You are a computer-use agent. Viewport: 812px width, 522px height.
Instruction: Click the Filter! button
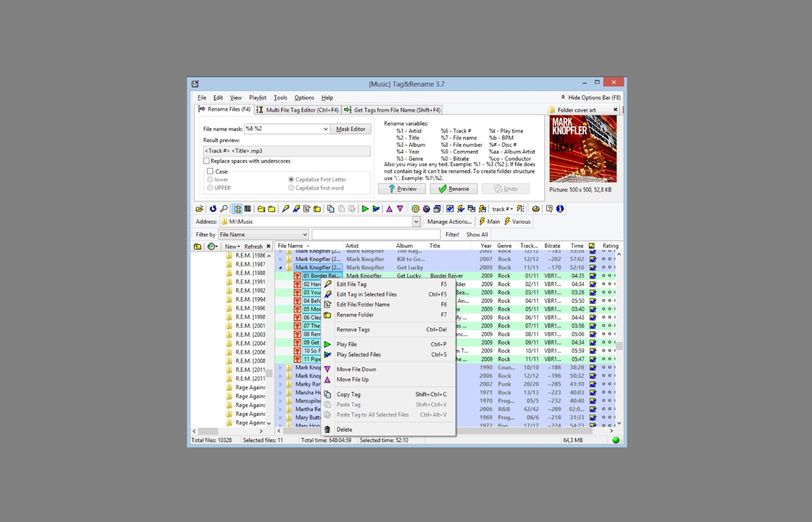pyautogui.click(x=452, y=235)
